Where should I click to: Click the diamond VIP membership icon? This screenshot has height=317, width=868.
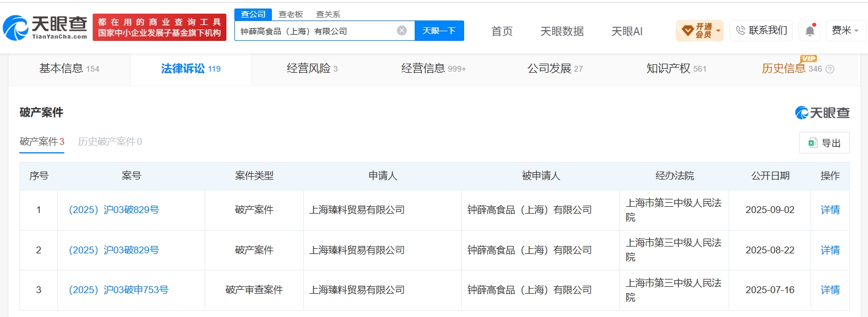[x=687, y=30]
